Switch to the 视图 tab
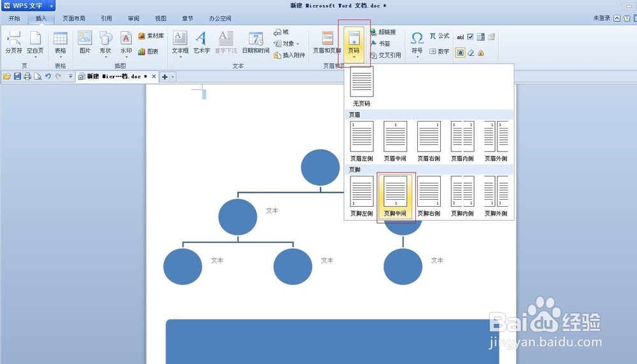Screen dimensions: 637x364 (161, 18)
